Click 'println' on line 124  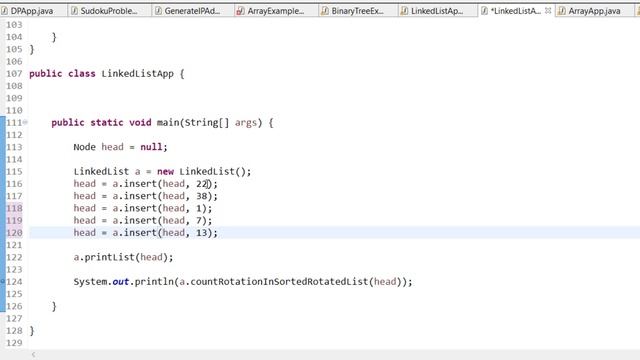(154, 282)
